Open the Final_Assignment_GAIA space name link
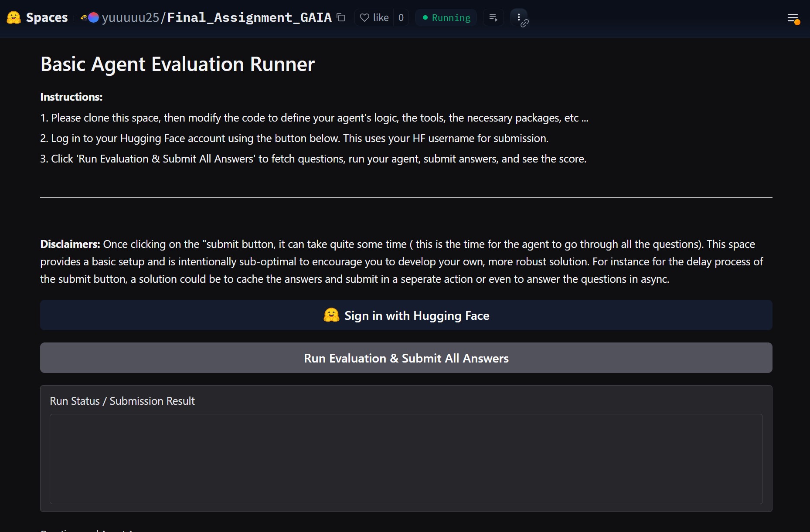This screenshot has width=810, height=532. [x=249, y=17]
